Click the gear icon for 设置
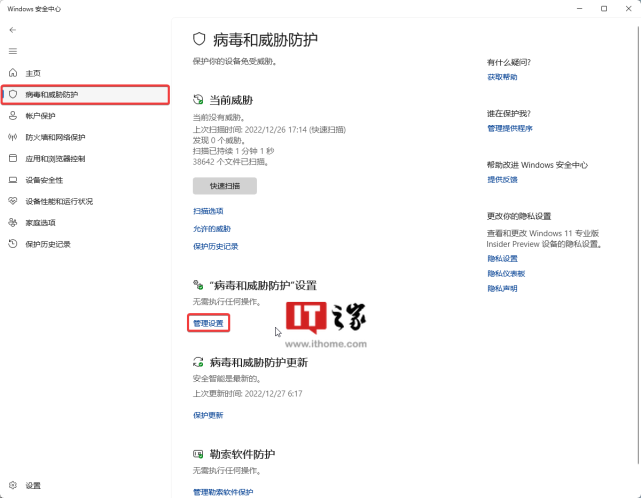 click(13, 485)
